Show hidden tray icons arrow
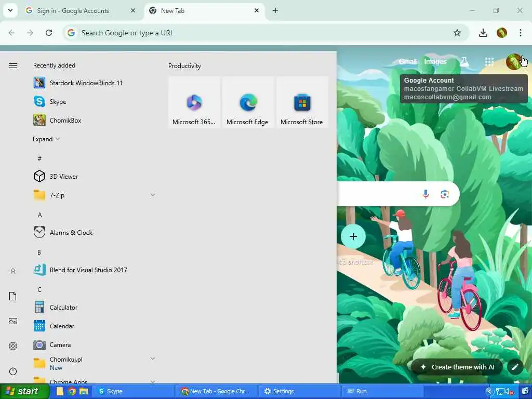The image size is (532, 399). [x=489, y=392]
